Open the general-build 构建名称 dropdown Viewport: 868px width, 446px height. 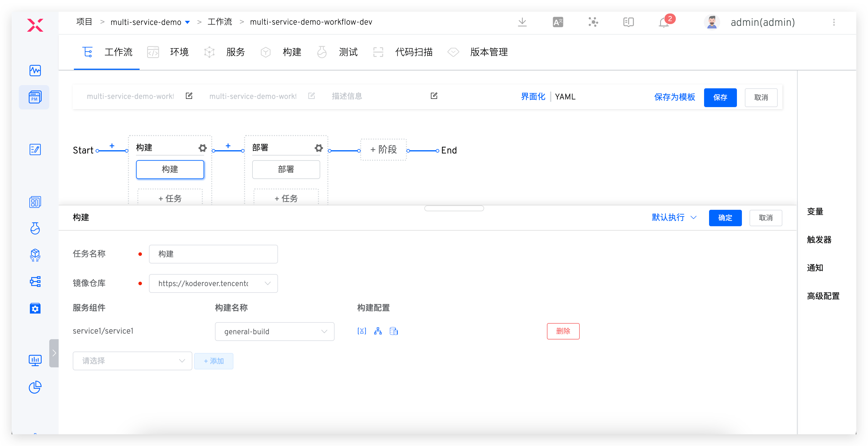[274, 331]
